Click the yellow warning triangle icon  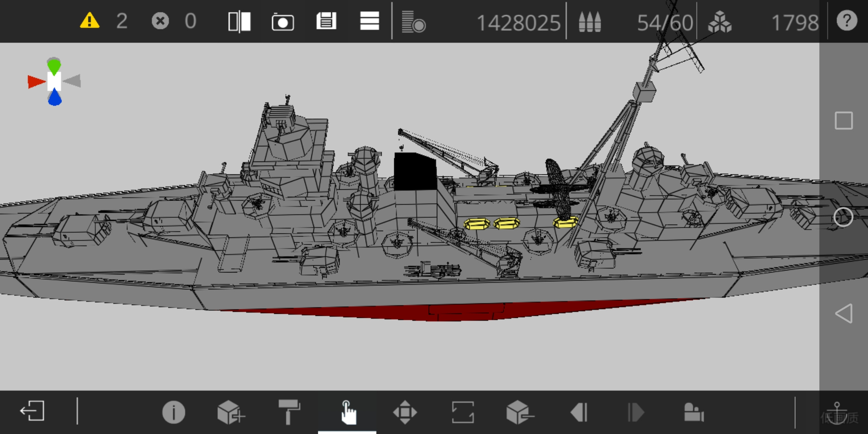[x=90, y=21]
